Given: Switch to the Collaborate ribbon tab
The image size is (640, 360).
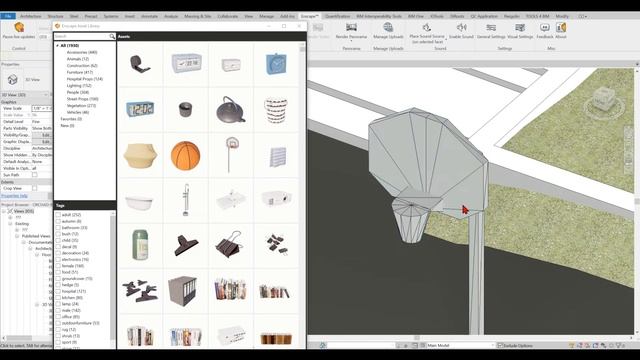Looking at the screenshot, I should [227, 16].
